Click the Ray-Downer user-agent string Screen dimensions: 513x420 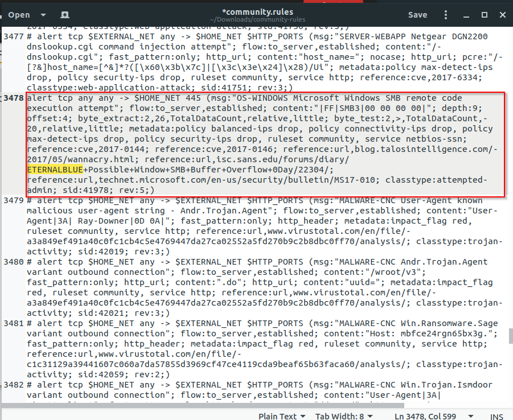(x=104, y=221)
